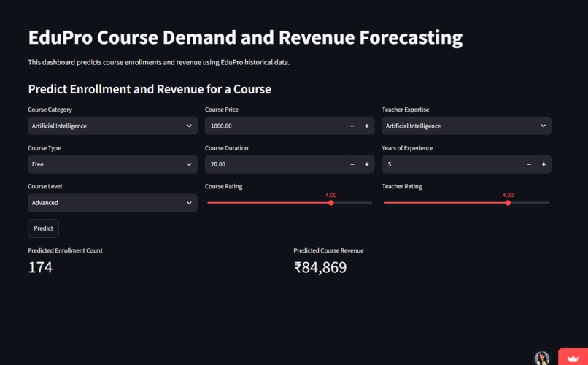Increase Course Price with plus button
The height and width of the screenshot is (365, 588).
click(367, 126)
